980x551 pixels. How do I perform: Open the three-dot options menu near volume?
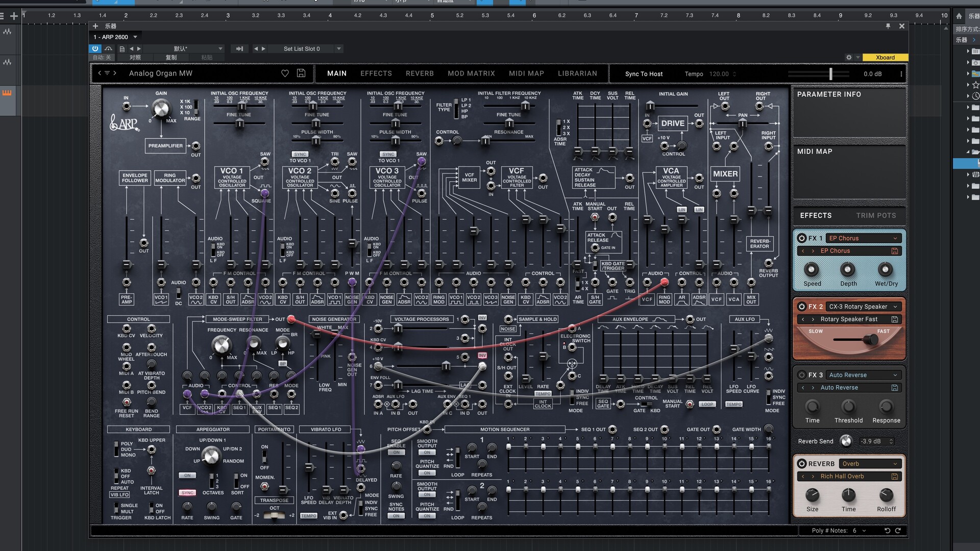pyautogui.click(x=901, y=74)
